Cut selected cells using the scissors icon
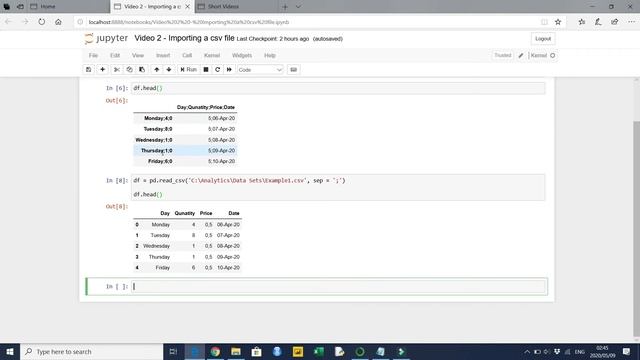This screenshot has width=640, height=360. coord(117,70)
